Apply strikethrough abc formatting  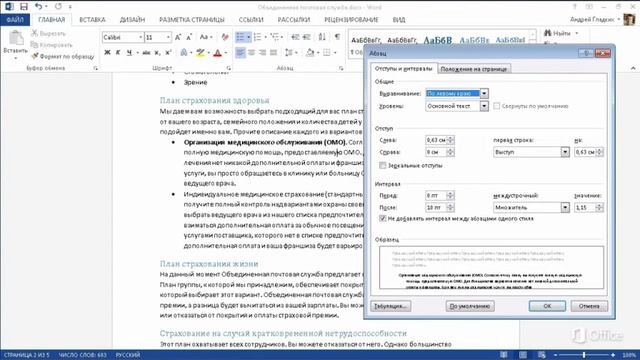pyautogui.click(x=147, y=53)
